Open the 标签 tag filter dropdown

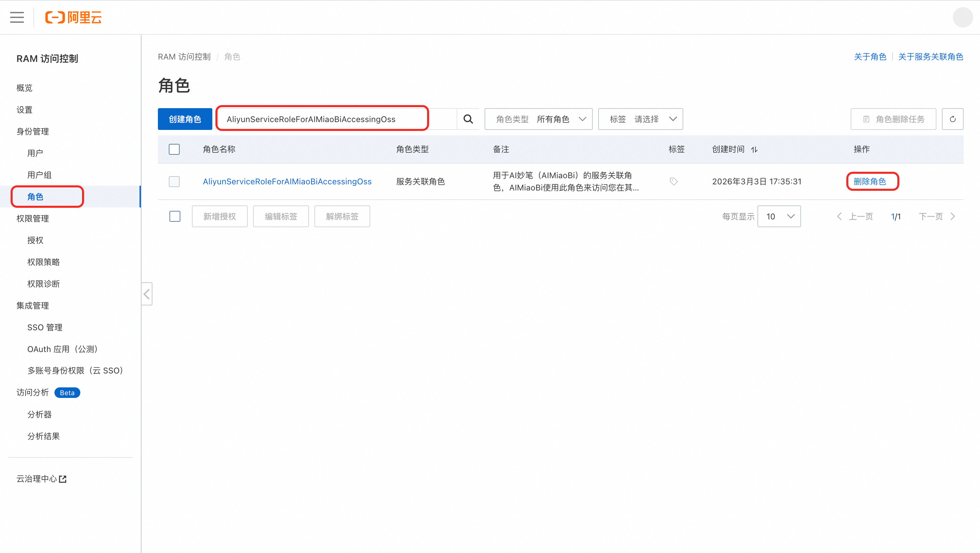(641, 119)
